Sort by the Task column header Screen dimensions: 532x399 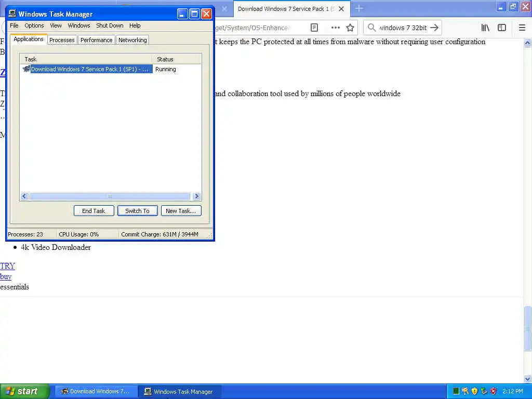86,59
